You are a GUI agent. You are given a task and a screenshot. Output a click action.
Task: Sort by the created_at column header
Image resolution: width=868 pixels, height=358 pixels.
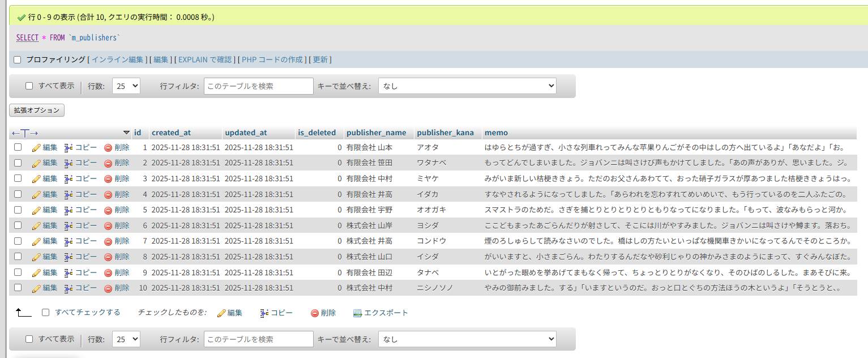pyautogui.click(x=171, y=133)
